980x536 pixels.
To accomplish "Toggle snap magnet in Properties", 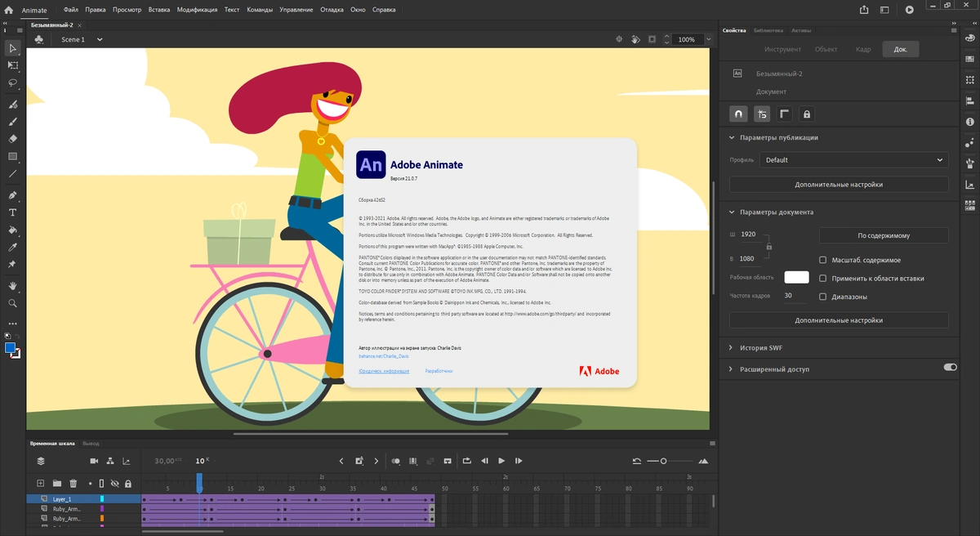I will pos(738,114).
